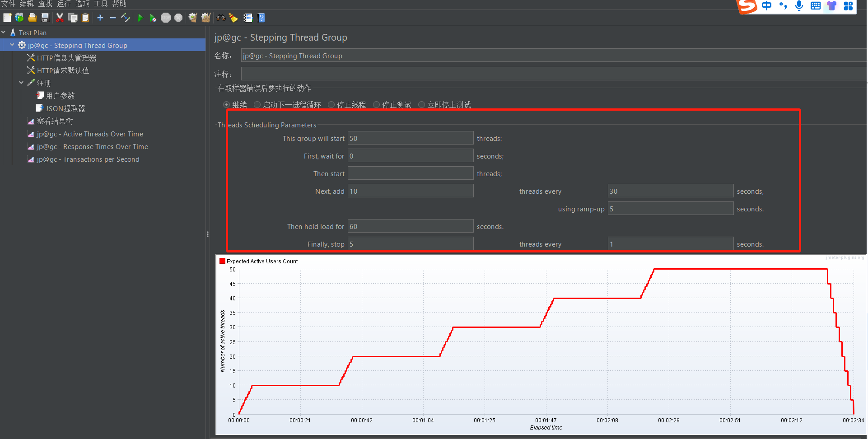This screenshot has height=439, width=868.
Task: Click Start no pauses icon
Action: point(153,18)
